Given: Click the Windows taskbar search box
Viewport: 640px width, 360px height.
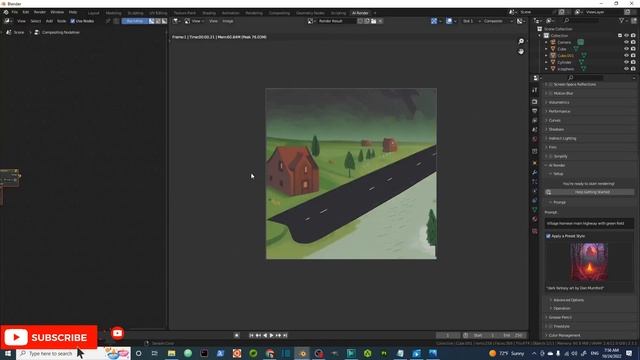Looking at the screenshot, I should click(x=73, y=353).
